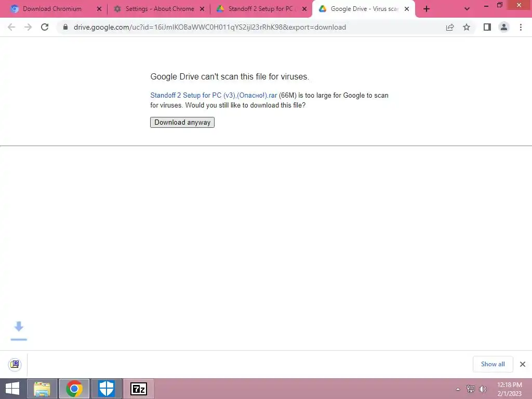This screenshot has width=532, height=399.
Task: Restore down the Chrome window
Action: pos(500,5)
